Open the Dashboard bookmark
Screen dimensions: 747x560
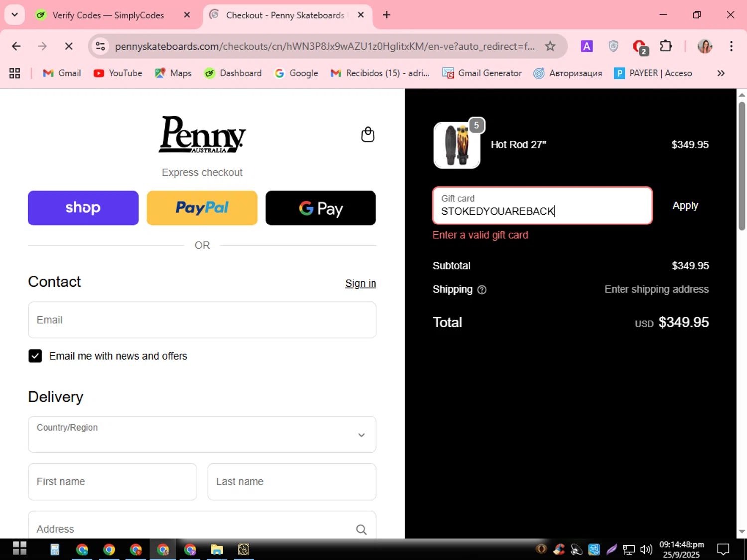(x=233, y=73)
